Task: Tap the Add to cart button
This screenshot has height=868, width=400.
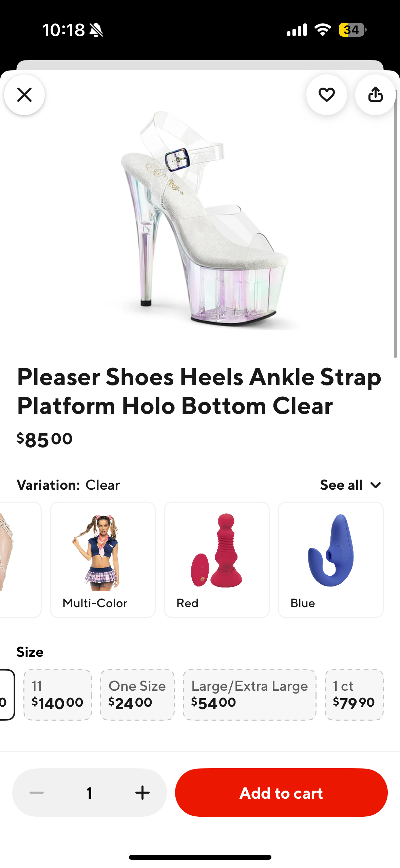Action: coord(281,793)
